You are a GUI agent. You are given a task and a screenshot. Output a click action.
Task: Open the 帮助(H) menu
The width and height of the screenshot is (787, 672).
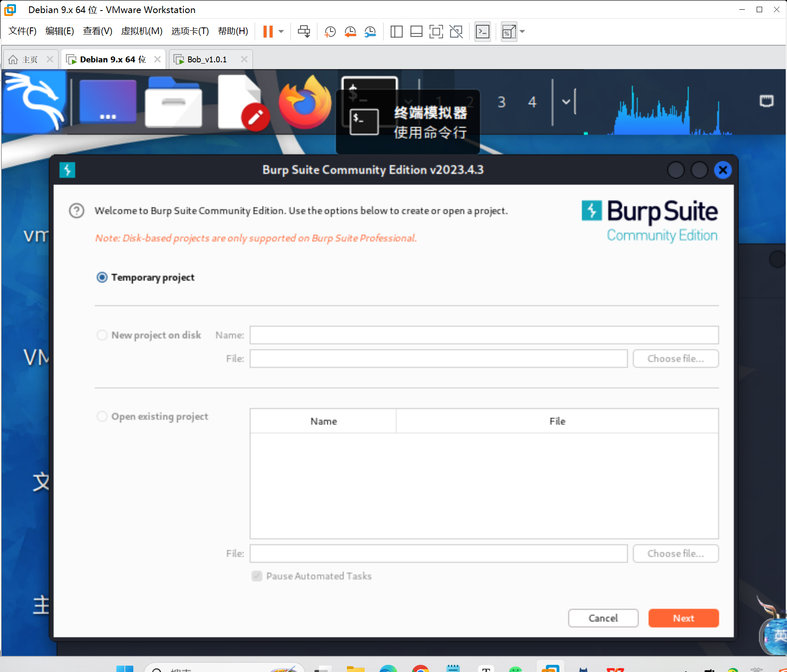pyautogui.click(x=233, y=31)
